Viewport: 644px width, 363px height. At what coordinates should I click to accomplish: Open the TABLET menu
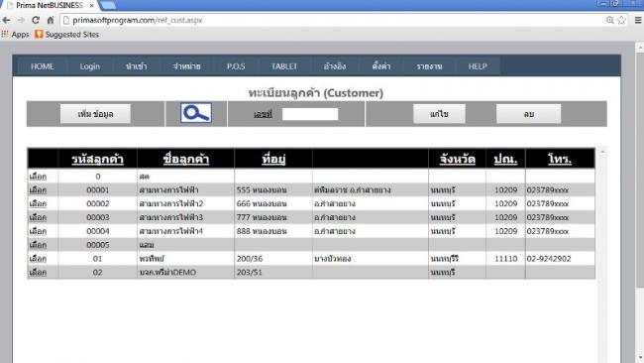284,66
